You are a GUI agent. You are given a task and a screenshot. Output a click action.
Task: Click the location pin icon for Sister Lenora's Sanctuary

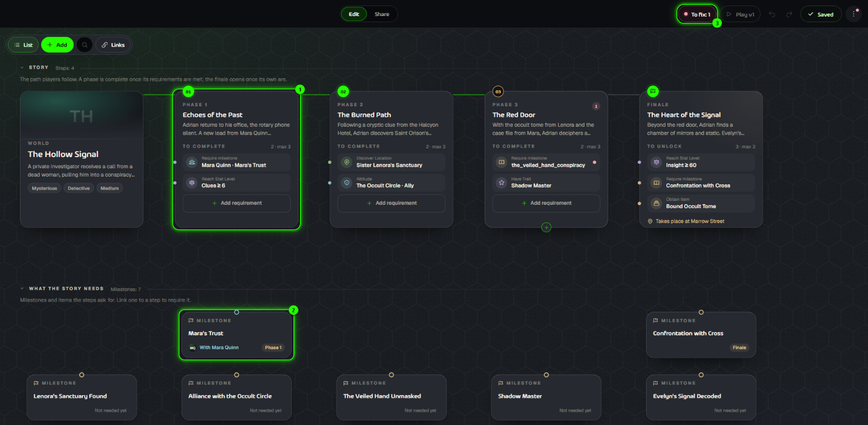(347, 162)
